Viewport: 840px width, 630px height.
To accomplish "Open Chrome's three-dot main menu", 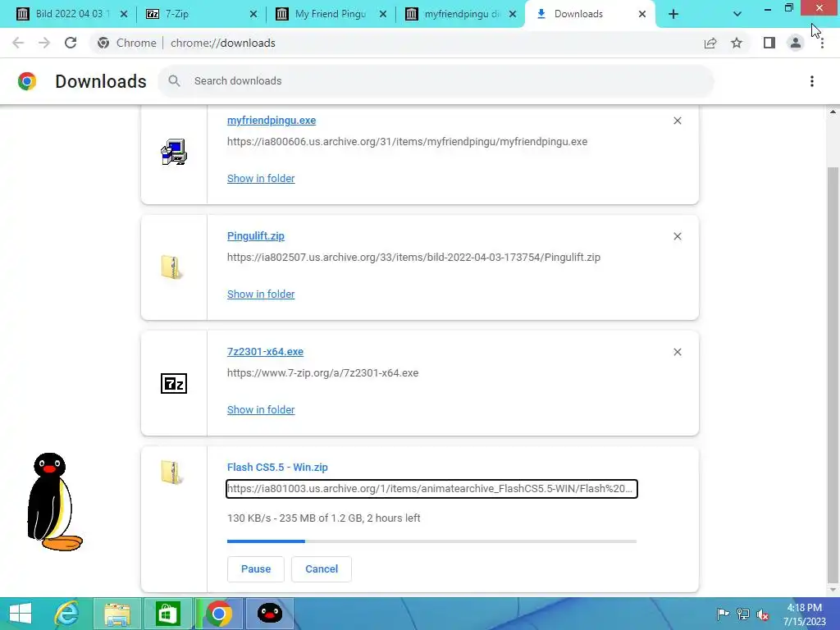I will 822,43.
